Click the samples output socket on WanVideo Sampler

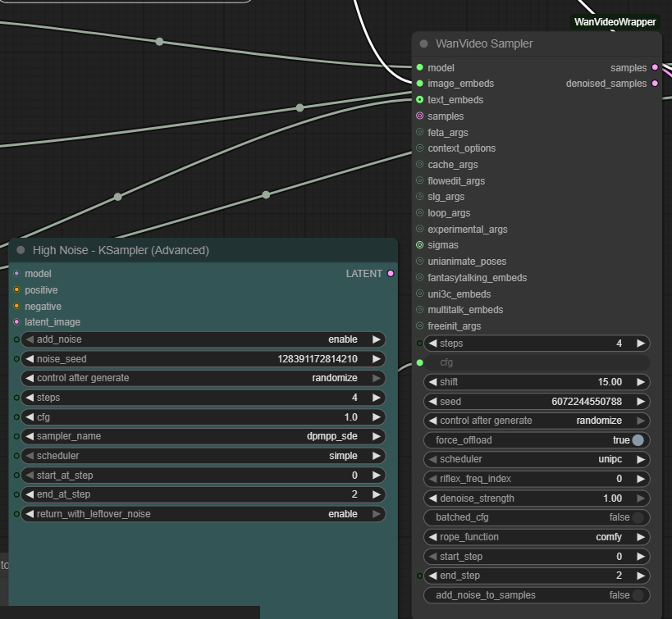coord(655,67)
